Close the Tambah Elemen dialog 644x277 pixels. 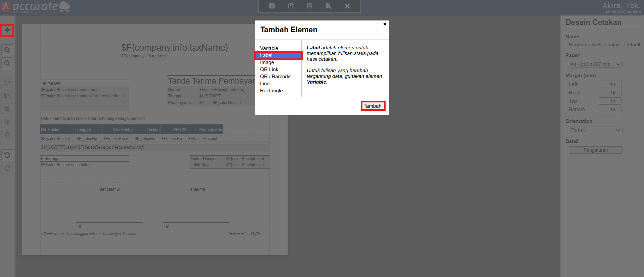tap(385, 24)
